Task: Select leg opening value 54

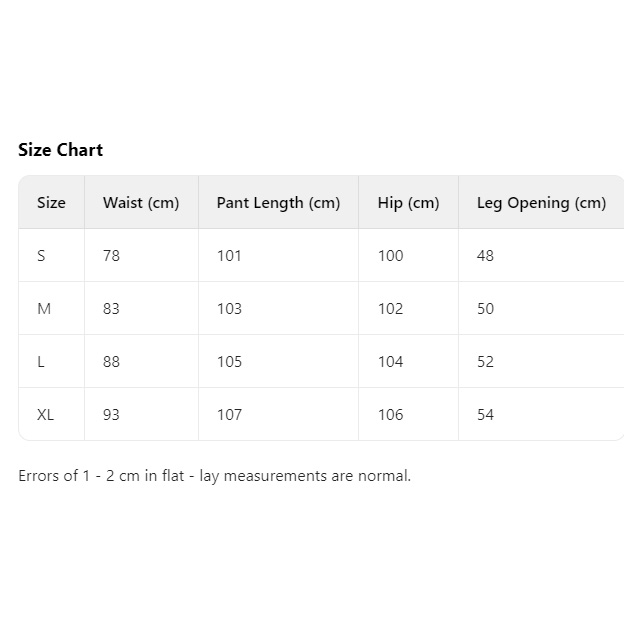Action: pyautogui.click(x=485, y=415)
